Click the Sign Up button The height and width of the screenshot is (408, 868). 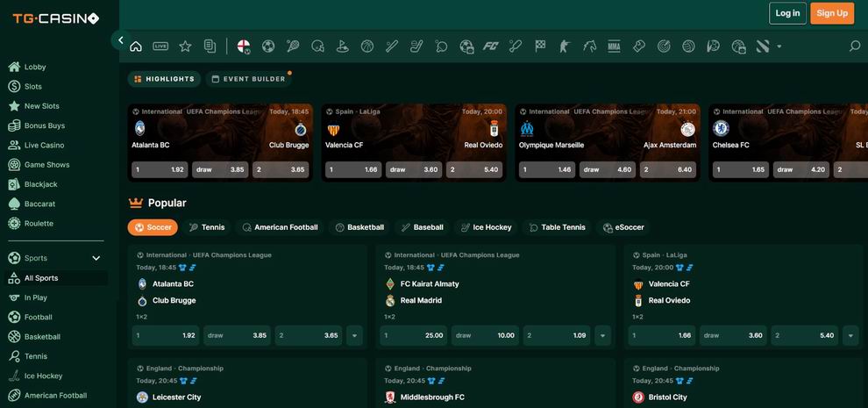point(831,13)
